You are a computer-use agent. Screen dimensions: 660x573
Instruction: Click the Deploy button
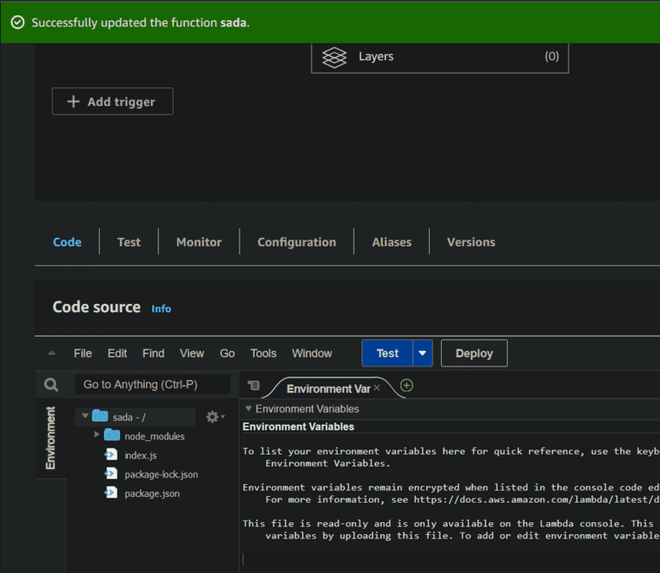point(474,353)
